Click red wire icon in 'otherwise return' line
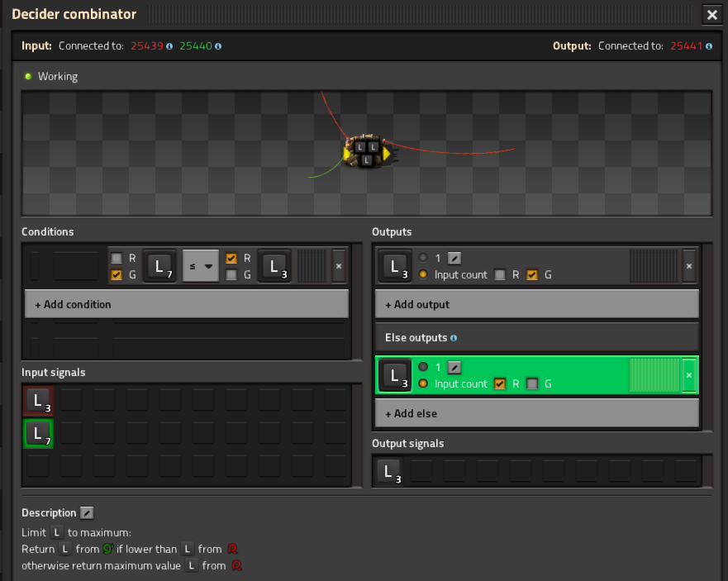 point(236,565)
